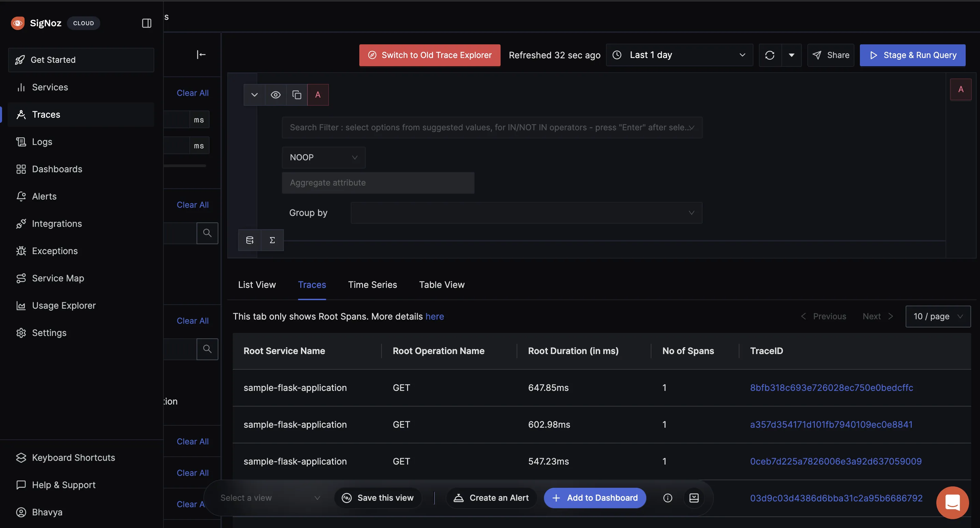The image size is (980, 528).
Task: Click the Share button
Action: [831, 55]
